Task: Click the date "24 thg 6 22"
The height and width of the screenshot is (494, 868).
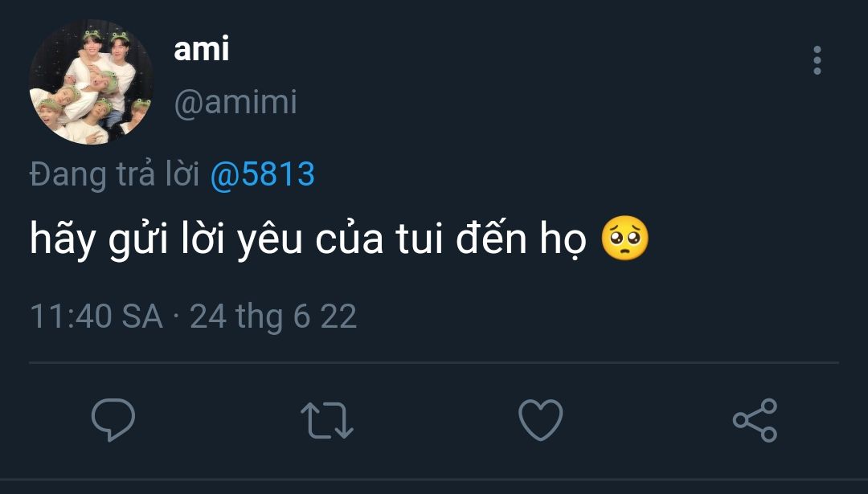Action: [x=273, y=316]
